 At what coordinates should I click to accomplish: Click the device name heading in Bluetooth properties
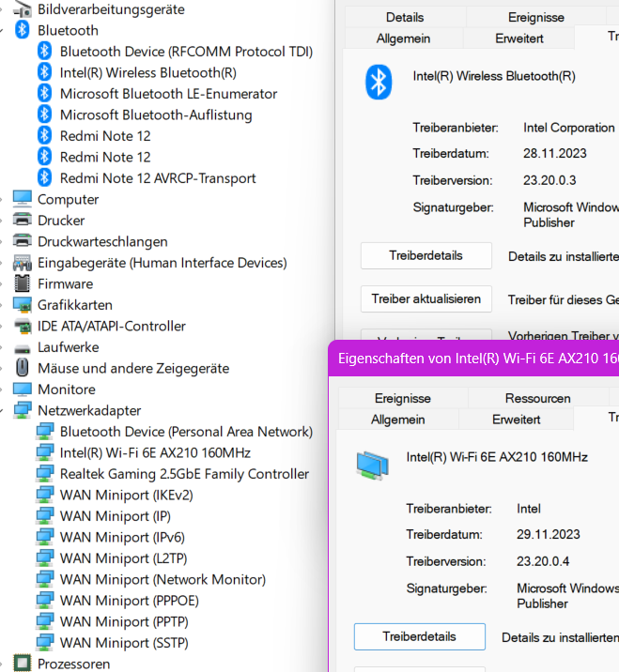[x=494, y=76]
